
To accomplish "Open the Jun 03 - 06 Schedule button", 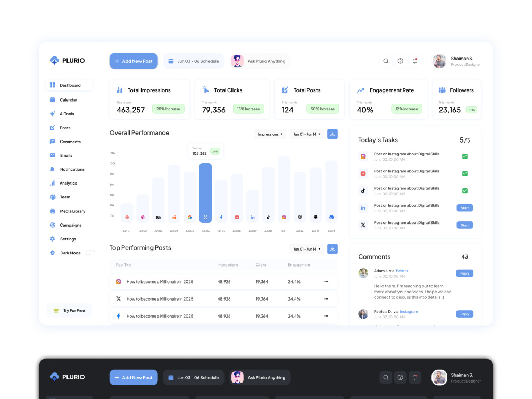I will pyautogui.click(x=194, y=61).
